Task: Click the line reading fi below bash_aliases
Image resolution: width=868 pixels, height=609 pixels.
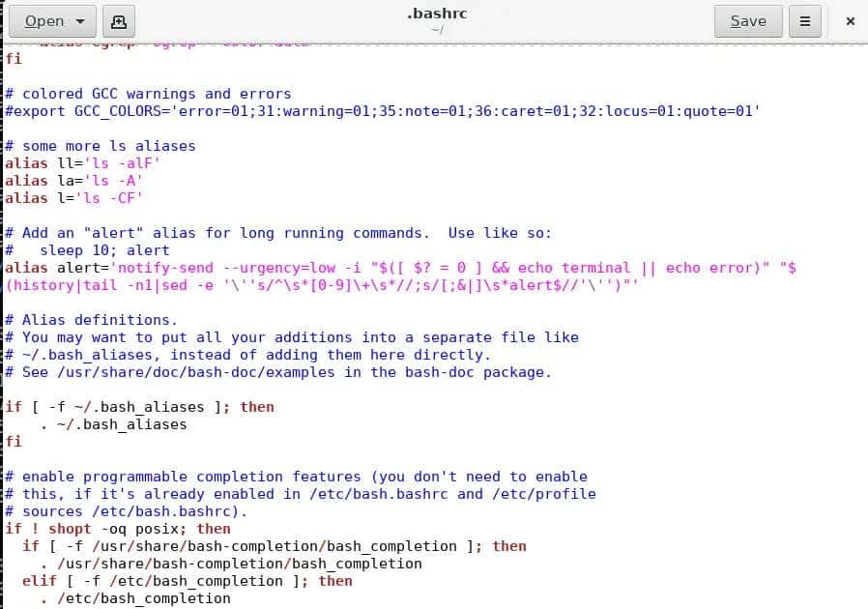Action: coord(13,442)
